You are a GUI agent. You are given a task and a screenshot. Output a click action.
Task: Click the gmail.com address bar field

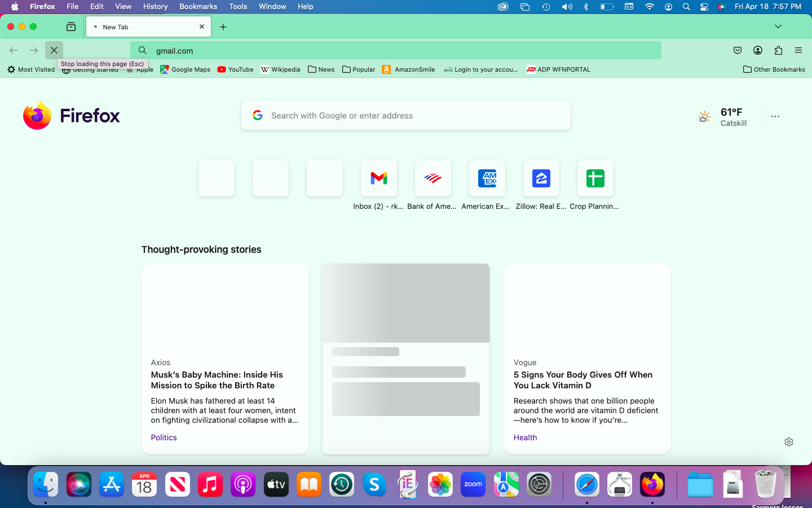pyautogui.click(x=396, y=50)
